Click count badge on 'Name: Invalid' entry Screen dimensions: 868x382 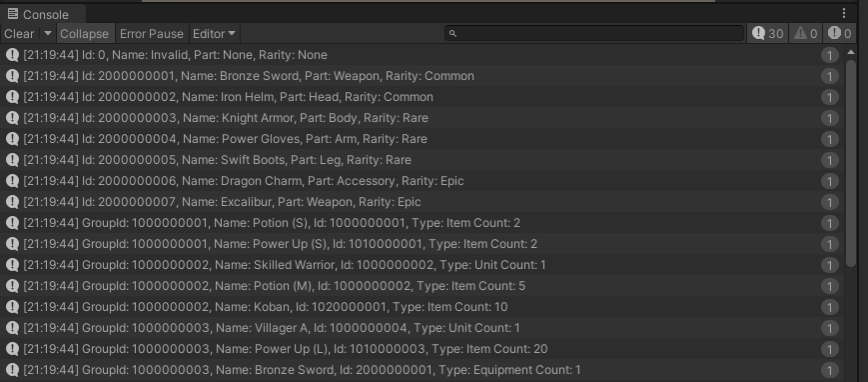[x=829, y=55]
